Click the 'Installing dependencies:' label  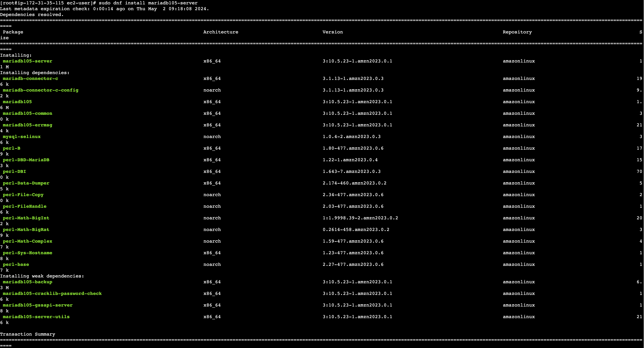point(35,73)
